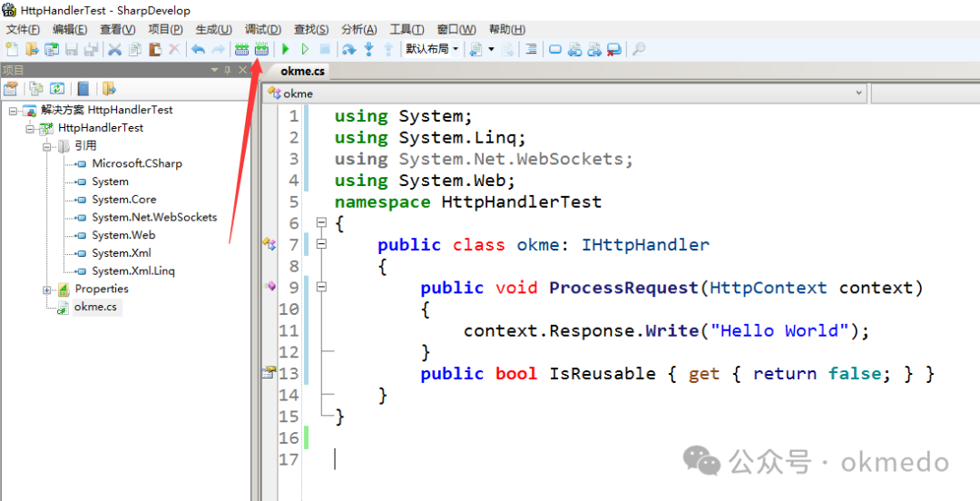Click the Paste clipboard icon
The height and width of the screenshot is (501, 980).
tap(154, 49)
